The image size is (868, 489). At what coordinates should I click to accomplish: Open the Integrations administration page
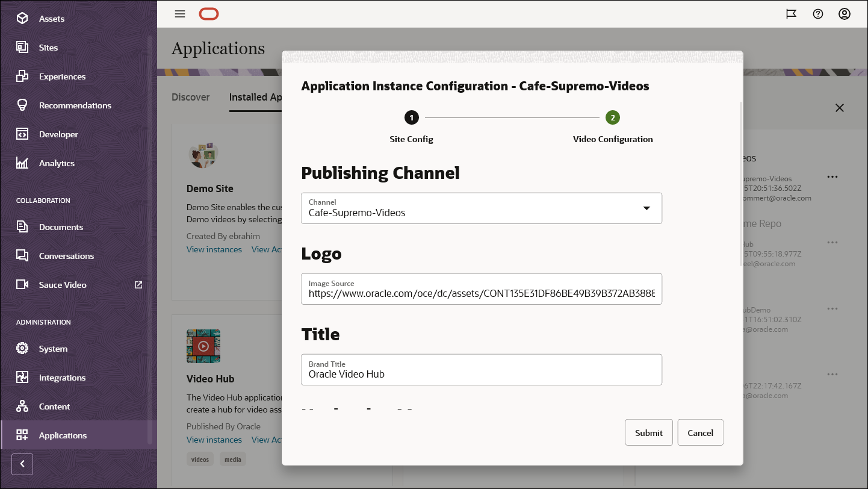63,377
